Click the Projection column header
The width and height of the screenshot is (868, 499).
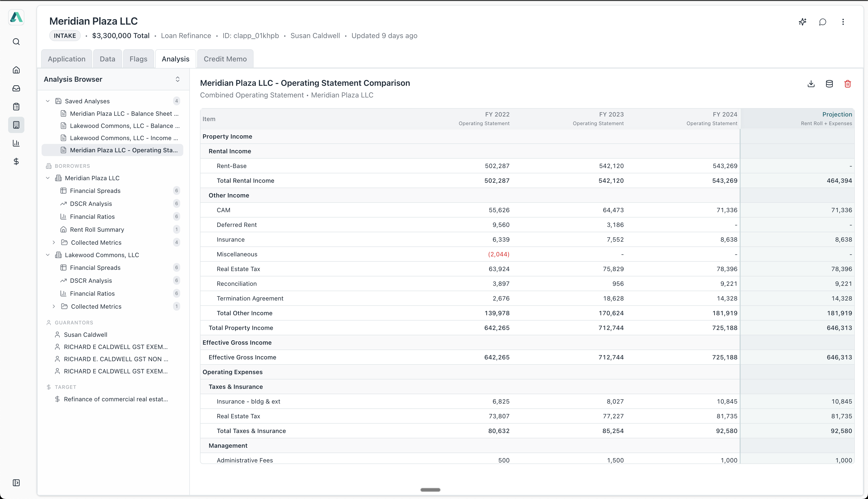837,114
